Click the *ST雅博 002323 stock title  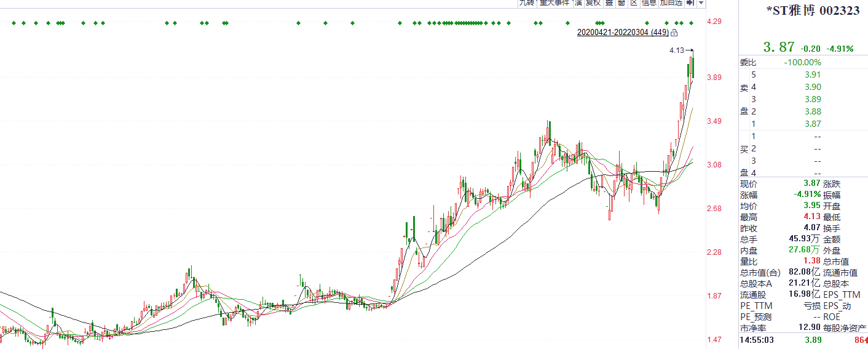813,10
